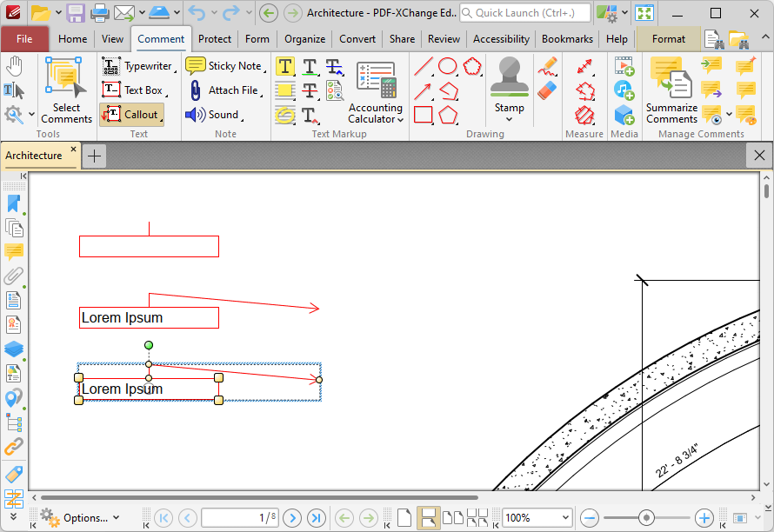This screenshot has height=532, width=774.
Task: Pick the Oval drawing tool
Action: click(448, 66)
